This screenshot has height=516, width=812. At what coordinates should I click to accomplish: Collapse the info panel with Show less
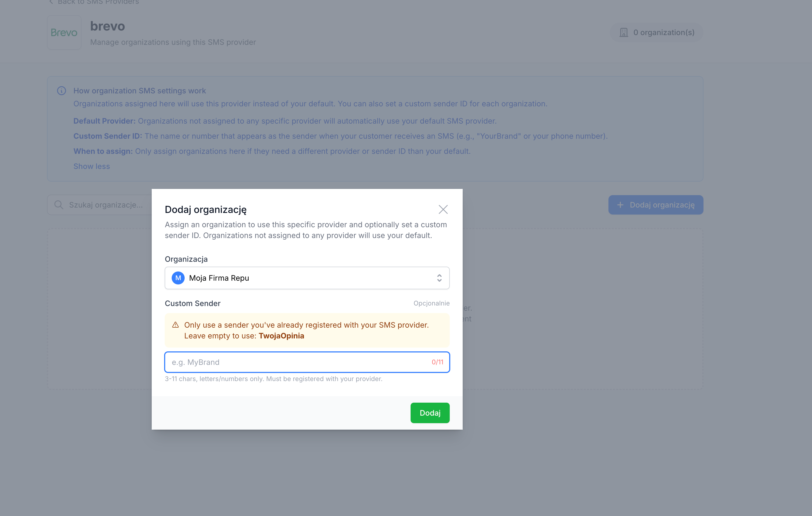coord(92,166)
